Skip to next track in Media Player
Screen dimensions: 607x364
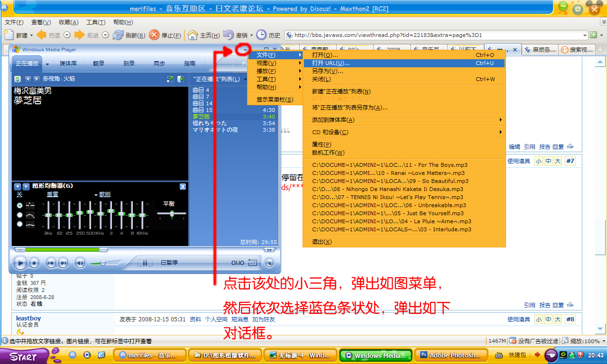tap(63, 263)
